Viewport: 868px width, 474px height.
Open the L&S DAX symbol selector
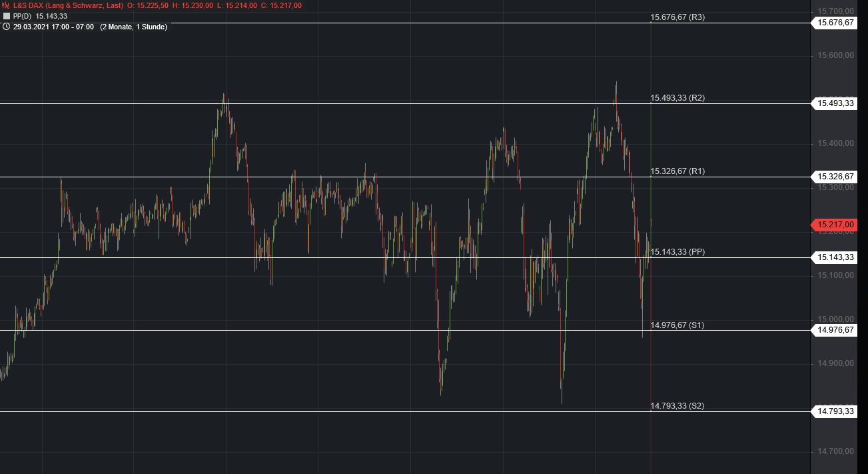click(27, 6)
